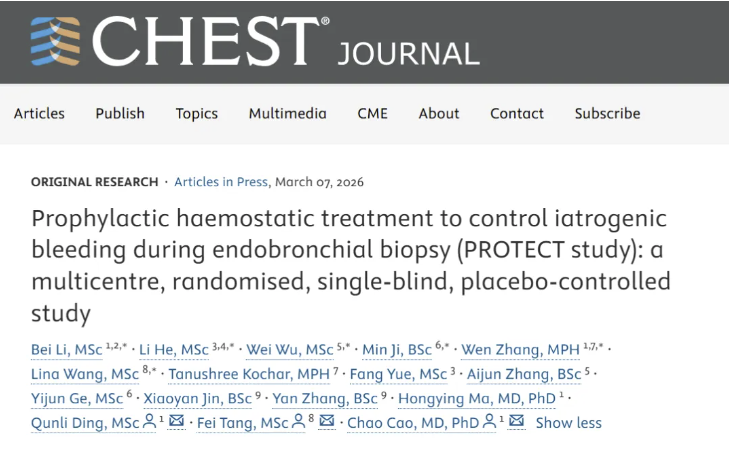
Task: Open author Bei Li's details
Action: click(67, 349)
